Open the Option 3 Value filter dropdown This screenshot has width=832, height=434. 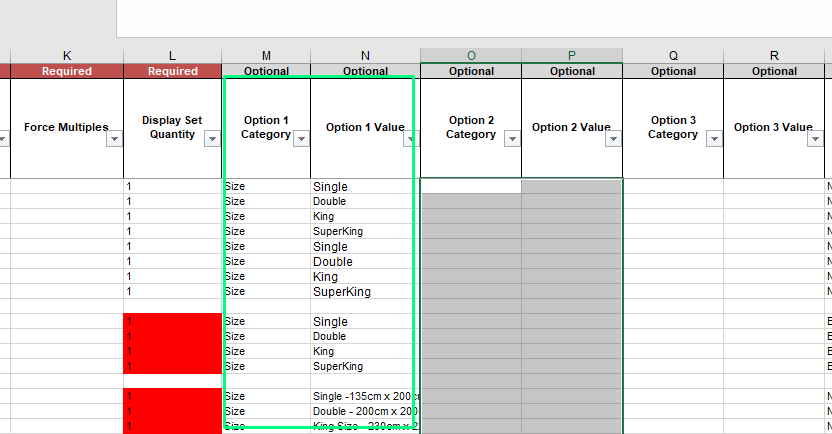point(815,139)
